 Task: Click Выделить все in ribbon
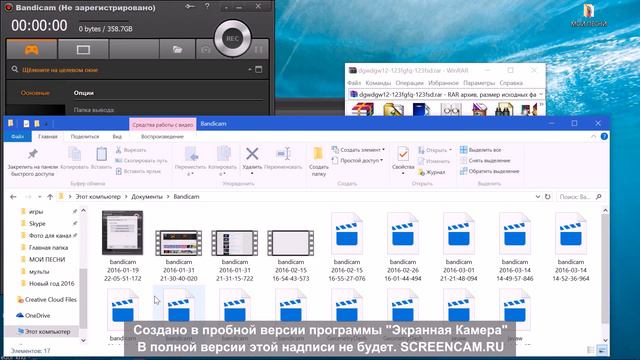[480, 150]
